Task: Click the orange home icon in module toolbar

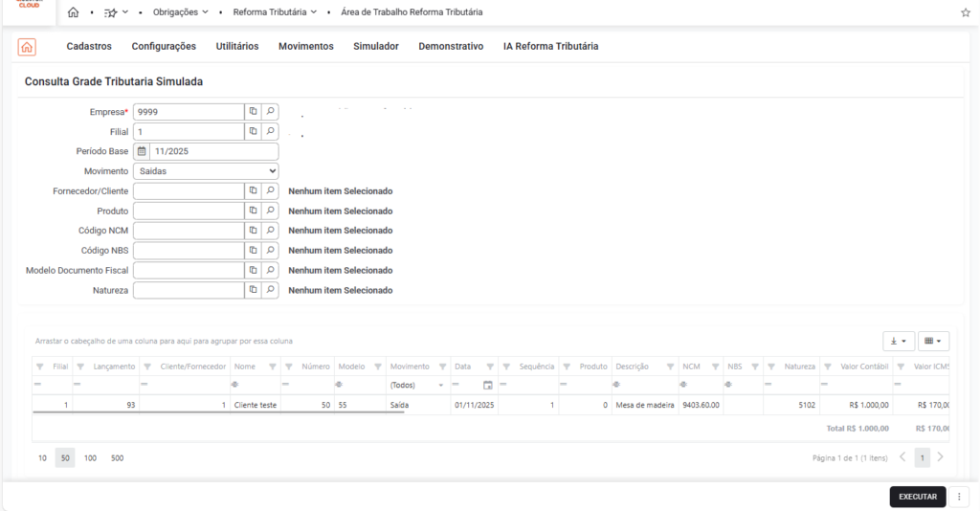Action: point(27,47)
